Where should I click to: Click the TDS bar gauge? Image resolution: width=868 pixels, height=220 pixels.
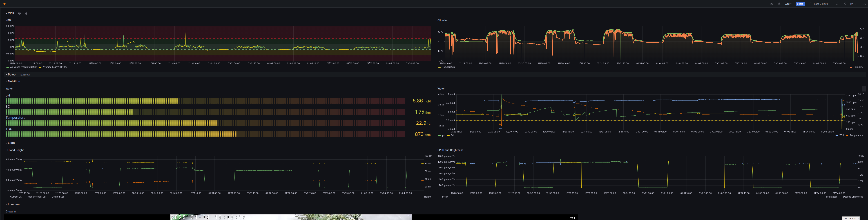pyautogui.click(x=205, y=134)
